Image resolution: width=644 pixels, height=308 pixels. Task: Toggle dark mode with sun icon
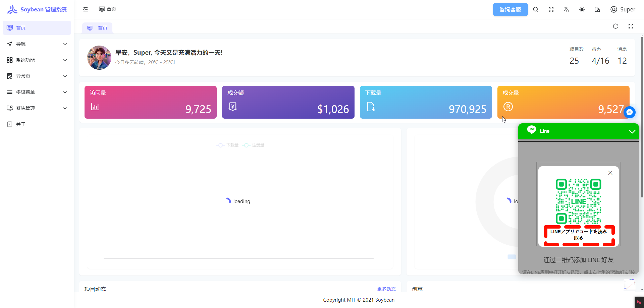click(x=582, y=9)
